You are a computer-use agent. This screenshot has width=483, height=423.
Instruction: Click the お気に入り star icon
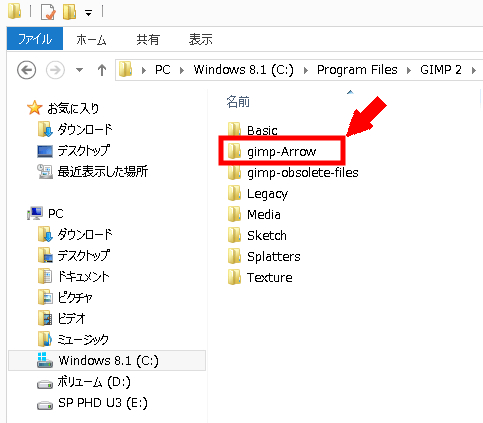(34, 108)
